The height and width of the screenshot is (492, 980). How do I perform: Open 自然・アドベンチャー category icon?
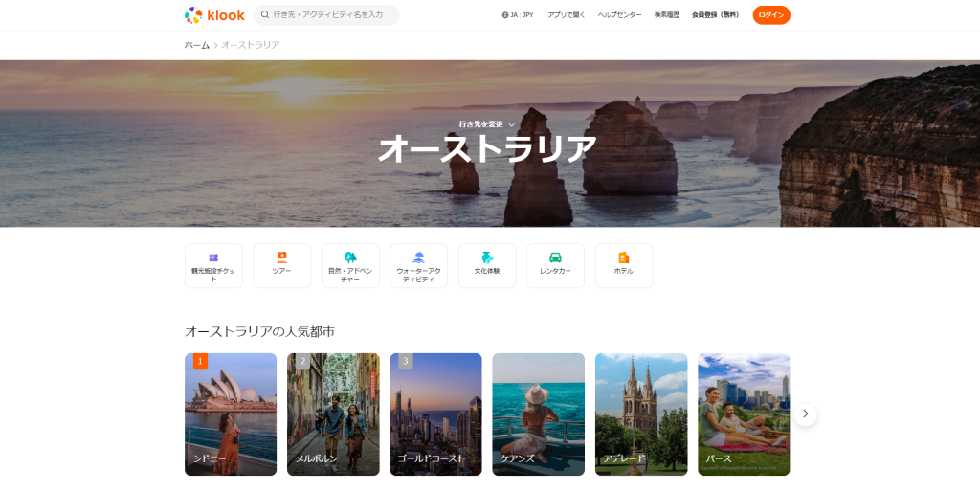350,257
